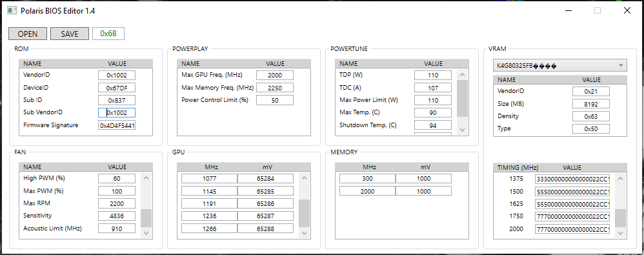Edit Power Control Limit value 50
The height and width of the screenshot is (255, 644).
[x=275, y=100]
